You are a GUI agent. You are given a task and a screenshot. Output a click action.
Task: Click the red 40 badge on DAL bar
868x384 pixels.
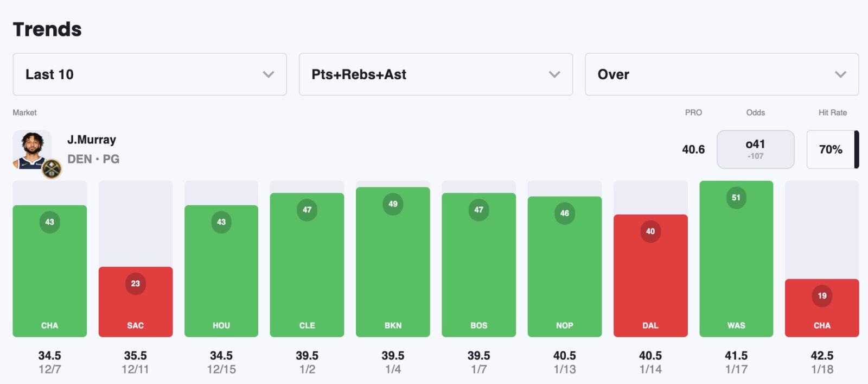point(650,231)
